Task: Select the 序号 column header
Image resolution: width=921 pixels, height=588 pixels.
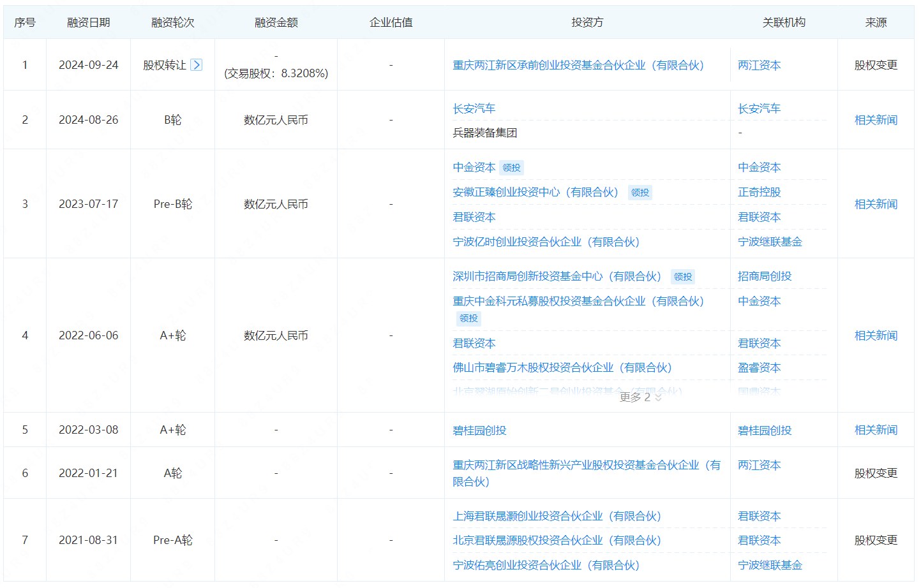Action: click(25, 22)
